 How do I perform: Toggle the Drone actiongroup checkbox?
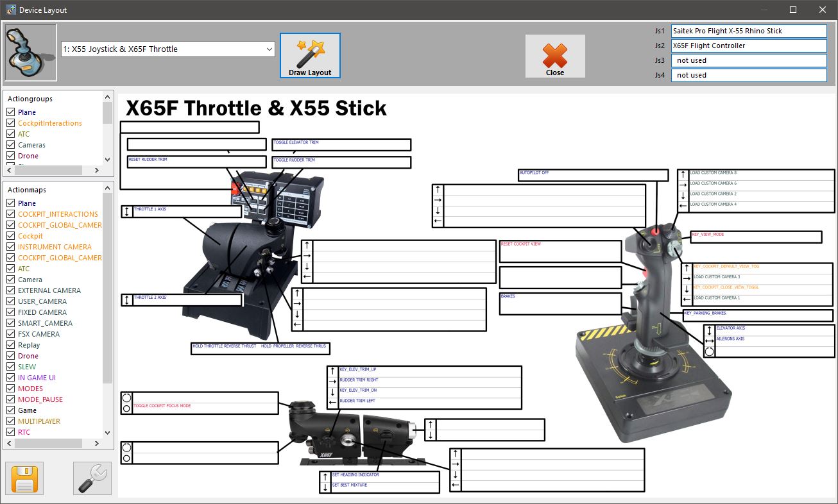[11, 156]
